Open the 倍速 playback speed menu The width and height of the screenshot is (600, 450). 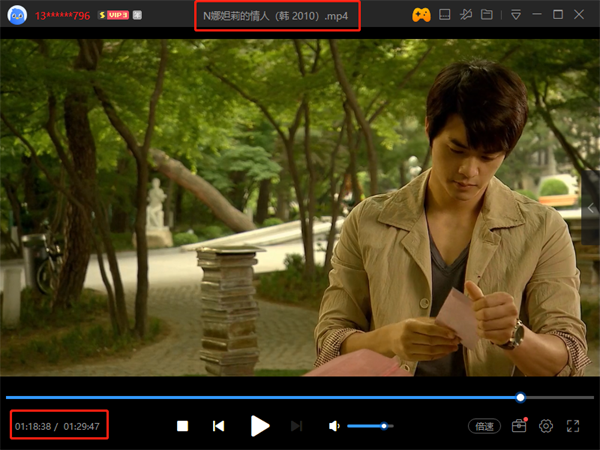(484, 426)
